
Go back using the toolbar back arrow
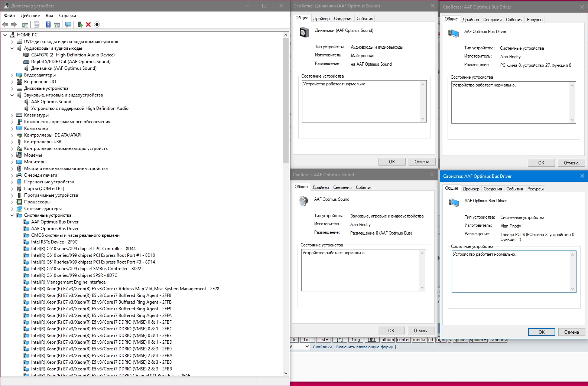pos(5,24)
